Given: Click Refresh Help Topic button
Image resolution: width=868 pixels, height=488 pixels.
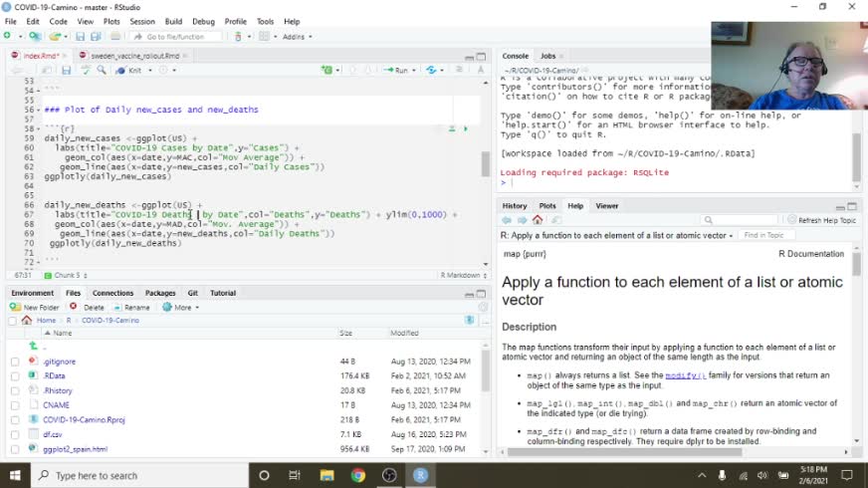Looking at the screenshot, I should [821, 220].
